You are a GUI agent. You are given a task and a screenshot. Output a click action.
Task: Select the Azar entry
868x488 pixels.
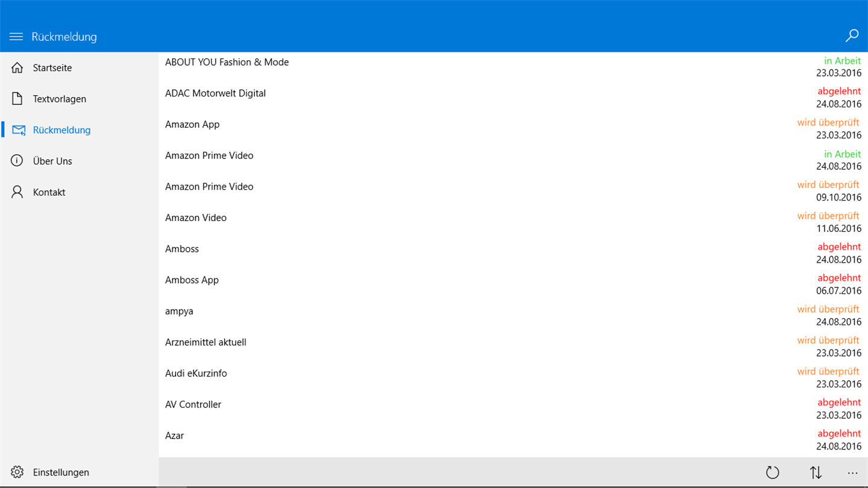(513, 440)
